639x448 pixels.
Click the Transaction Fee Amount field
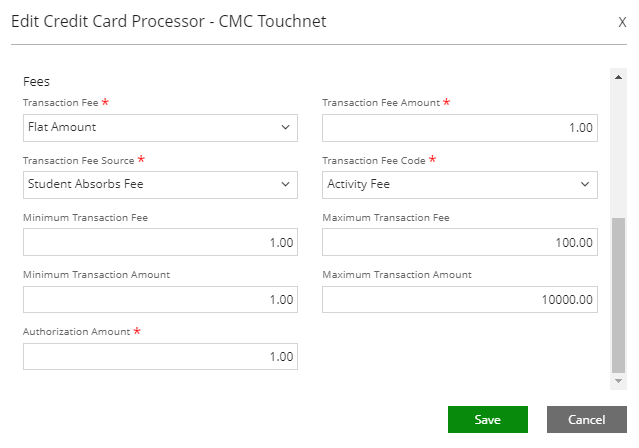coord(459,127)
